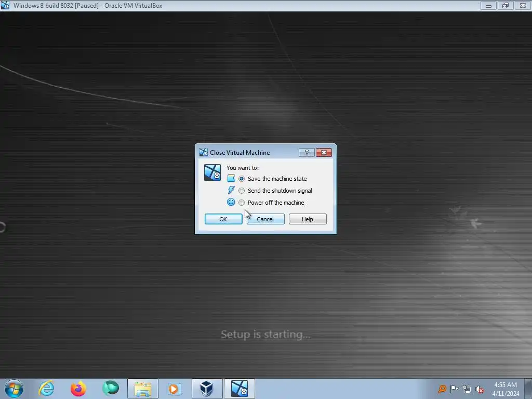Switch to VirtualBox Manager taskbar button
Screen dimensions: 532x399
pos(207,389)
